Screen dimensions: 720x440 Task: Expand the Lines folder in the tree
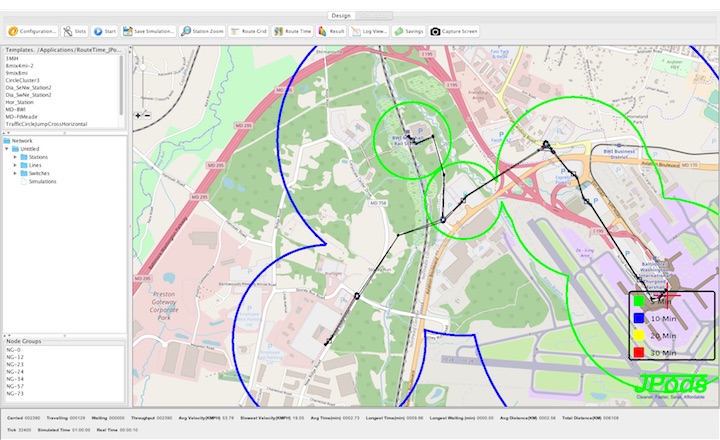pyautogui.click(x=16, y=165)
